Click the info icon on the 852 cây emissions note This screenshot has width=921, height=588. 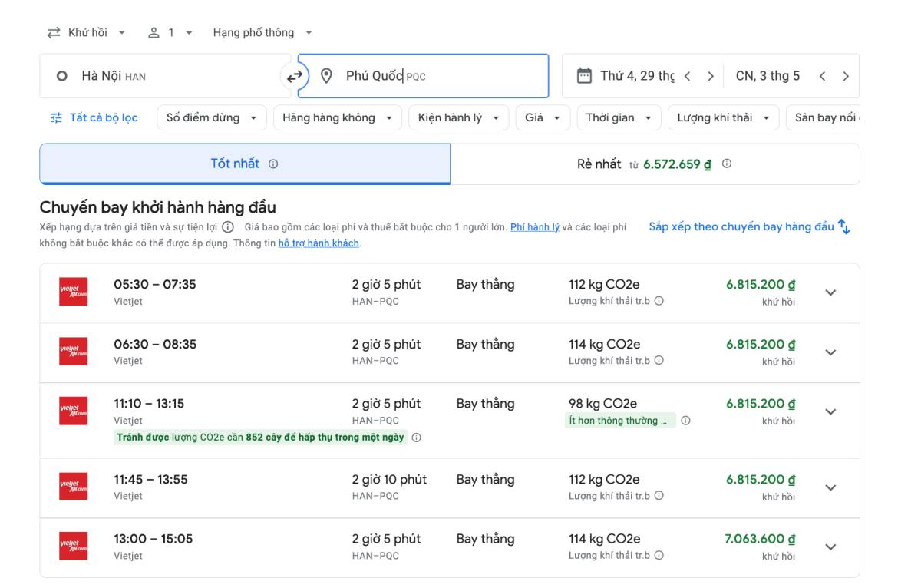point(415,436)
